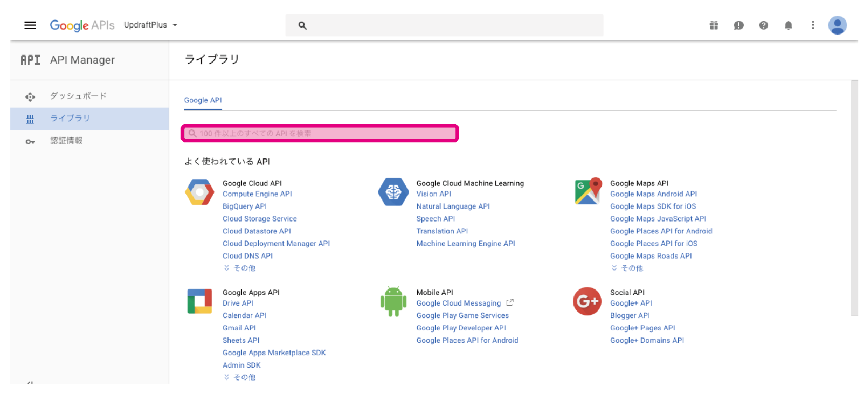Screen dimensions: 868x394
Task: Open the hamburger navigation menu
Action: [x=30, y=26]
